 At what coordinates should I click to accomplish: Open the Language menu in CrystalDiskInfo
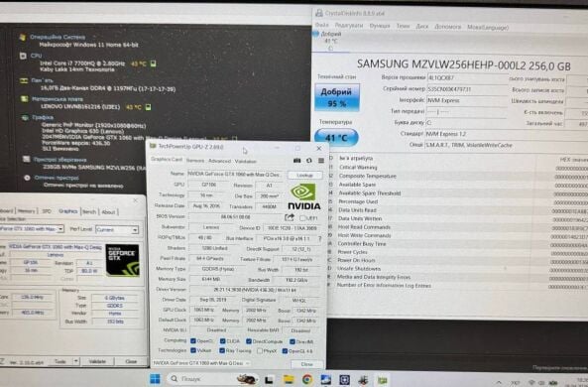click(488, 27)
